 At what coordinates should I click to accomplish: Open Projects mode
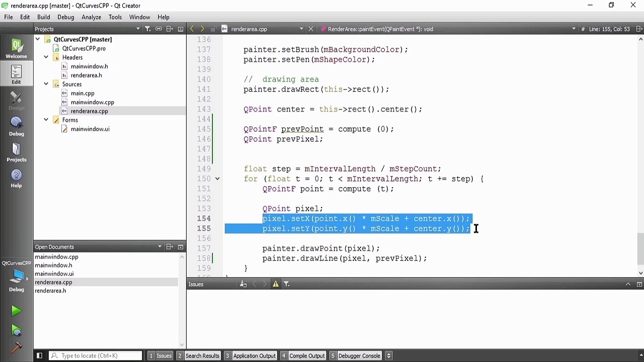(16, 152)
